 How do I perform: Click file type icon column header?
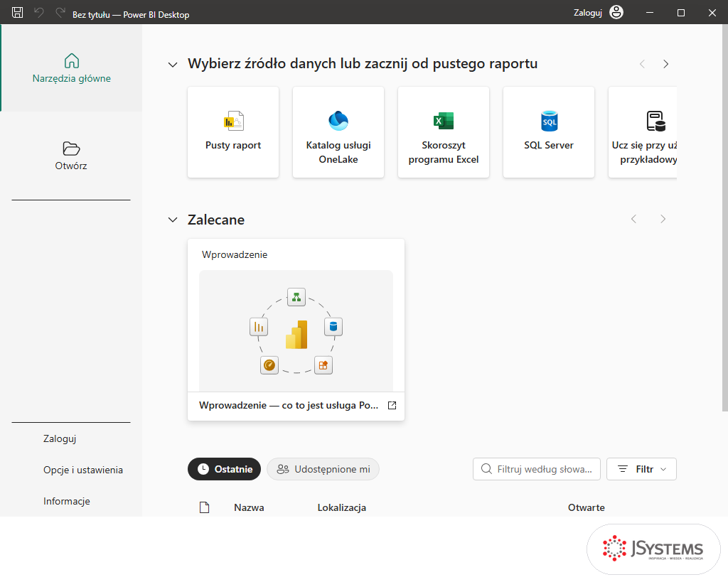(x=204, y=507)
